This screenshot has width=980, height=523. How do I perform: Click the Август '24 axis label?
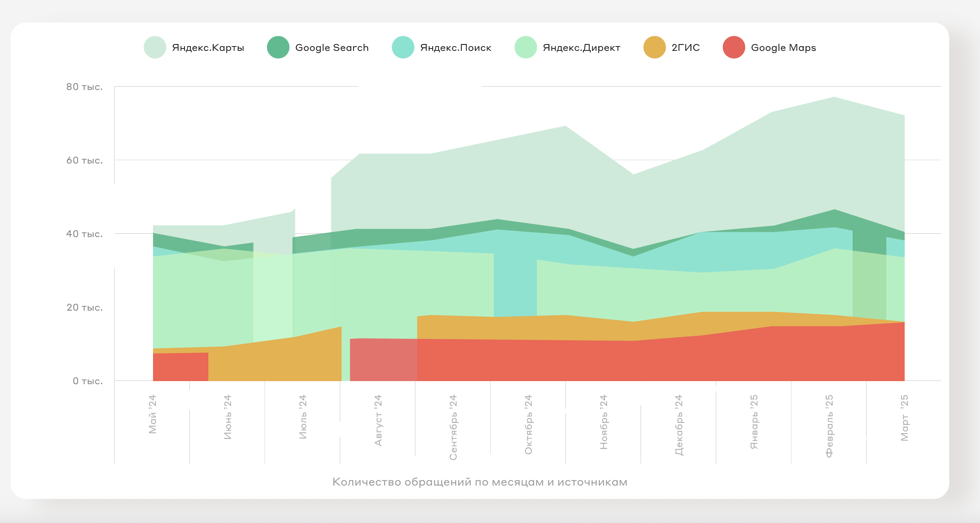[x=378, y=420]
